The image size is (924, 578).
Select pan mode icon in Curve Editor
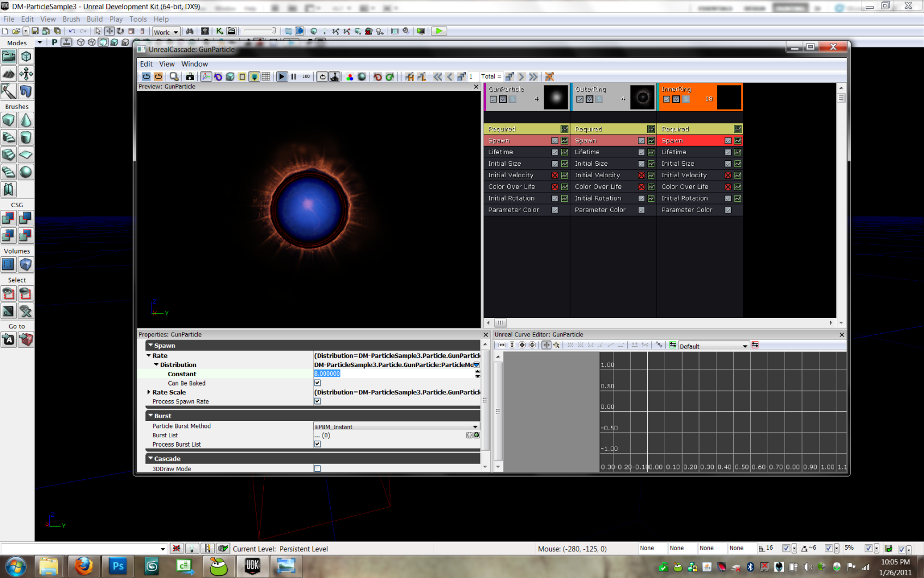pos(546,345)
